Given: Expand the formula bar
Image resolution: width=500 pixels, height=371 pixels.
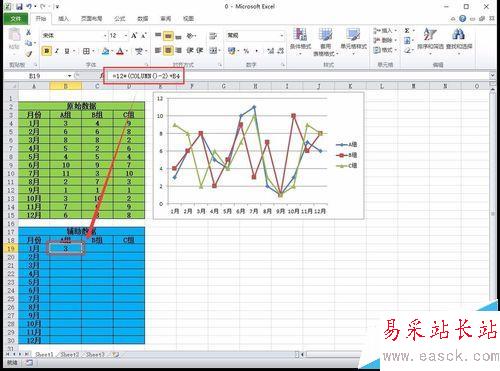Looking at the screenshot, I should pos(492,76).
